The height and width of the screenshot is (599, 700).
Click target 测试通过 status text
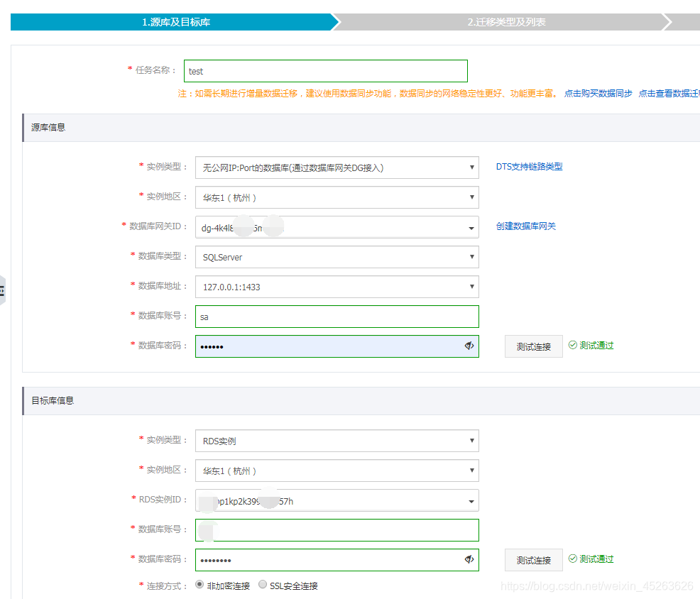[x=596, y=559]
